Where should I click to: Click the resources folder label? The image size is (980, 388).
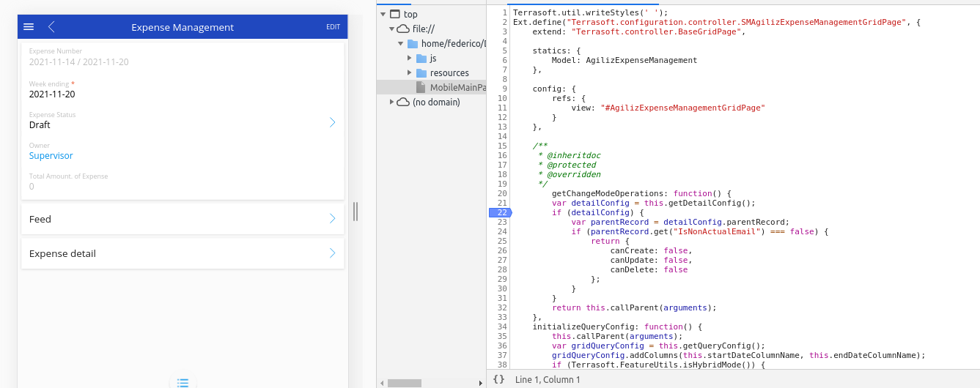click(449, 72)
